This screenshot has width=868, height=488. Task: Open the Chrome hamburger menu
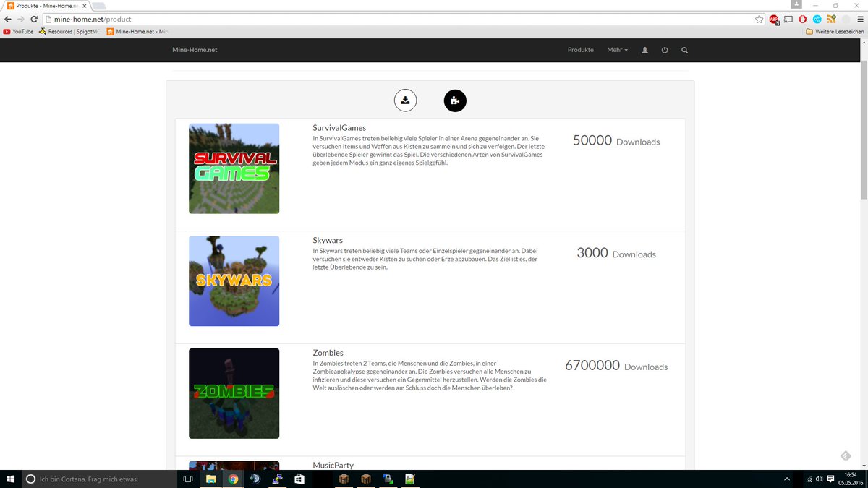tap(859, 19)
